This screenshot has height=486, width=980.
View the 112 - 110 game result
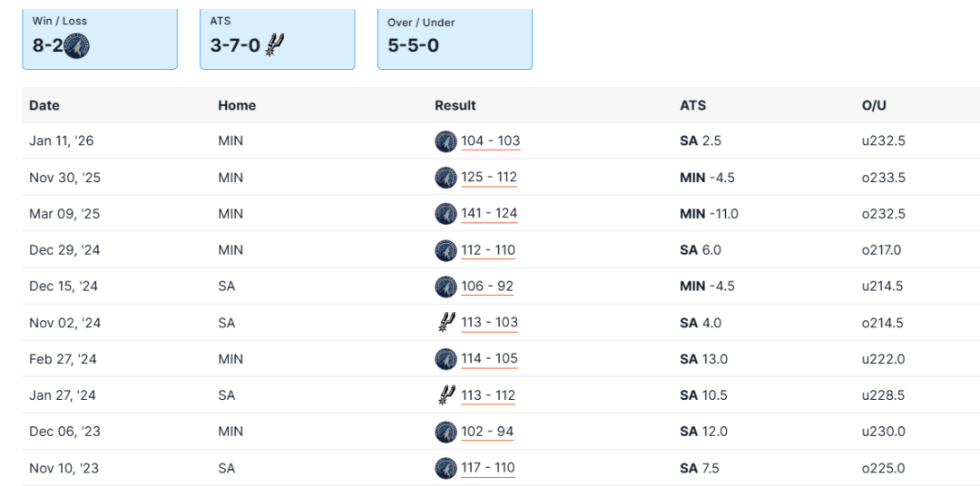488,250
